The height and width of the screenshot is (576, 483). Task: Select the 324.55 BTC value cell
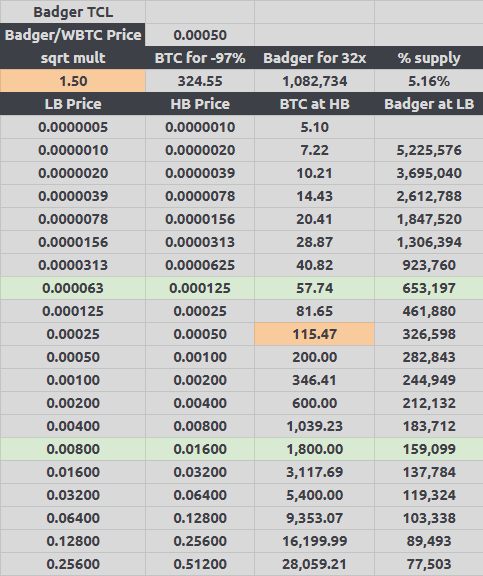[x=200, y=81]
